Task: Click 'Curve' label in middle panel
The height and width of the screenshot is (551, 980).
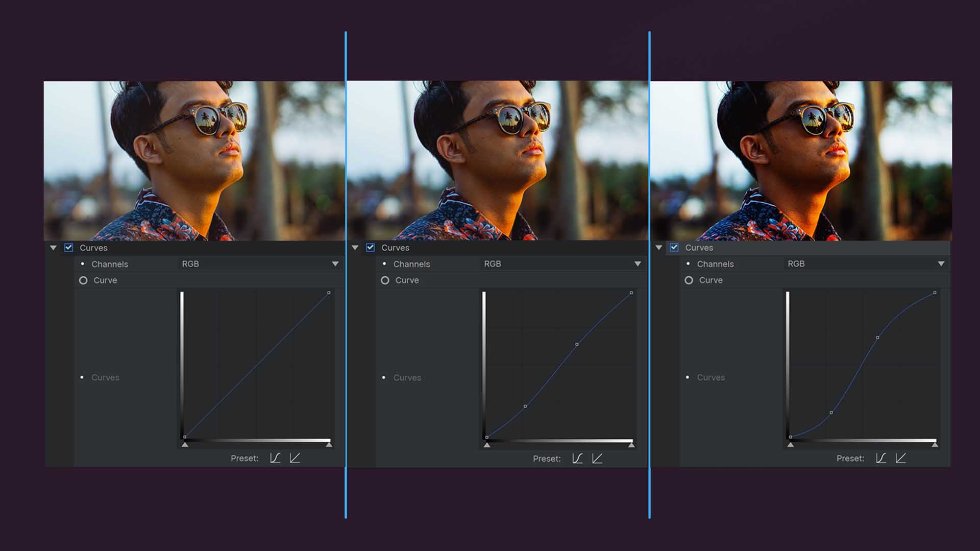Action: (x=407, y=280)
